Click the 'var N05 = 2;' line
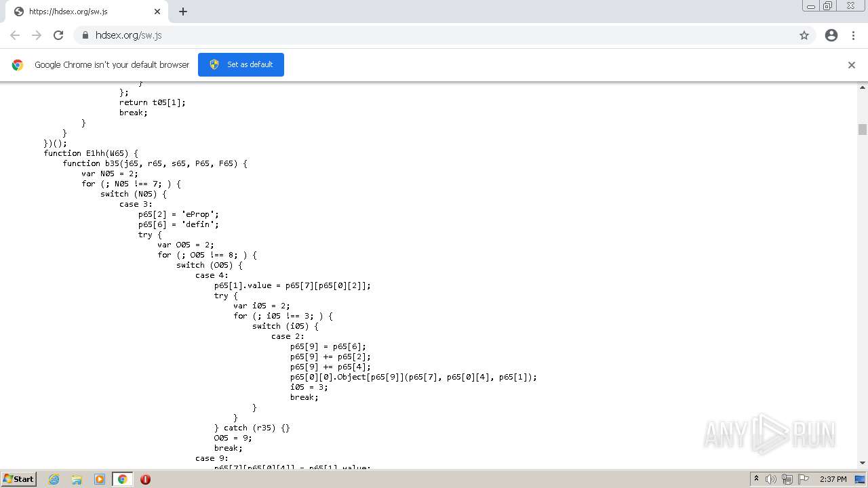 110,174
